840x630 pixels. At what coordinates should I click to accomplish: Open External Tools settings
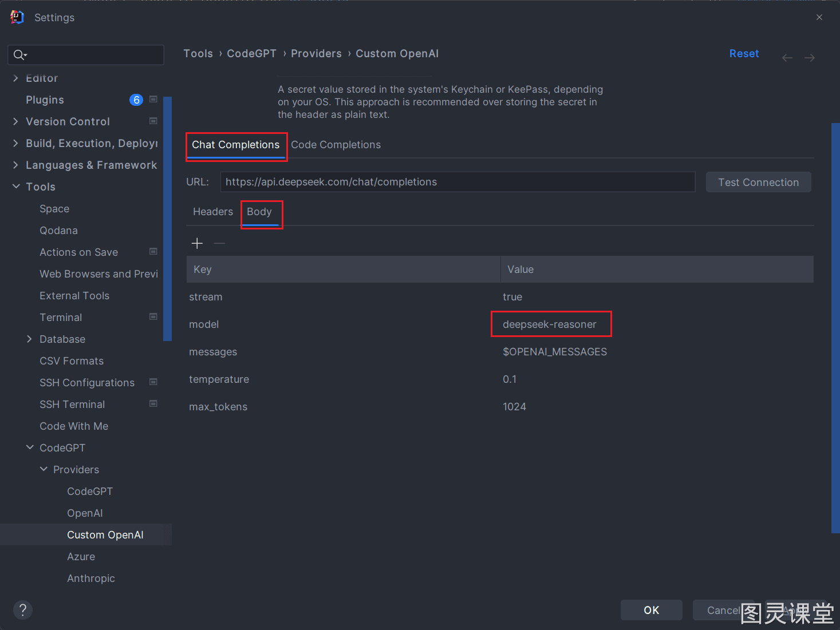point(74,296)
